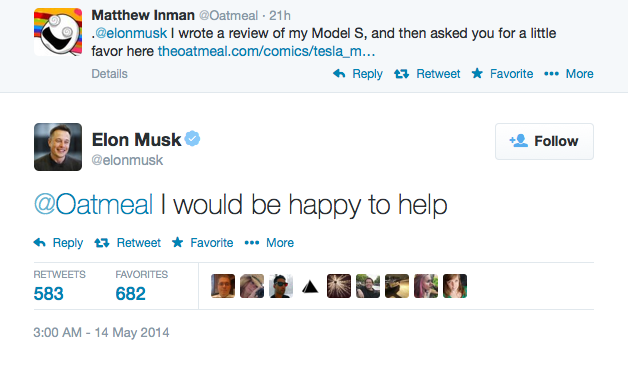The height and width of the screenshot is (367, 628).
Task: Expand the More options on Elon Musk's tweet
Action: click(252, 243)
